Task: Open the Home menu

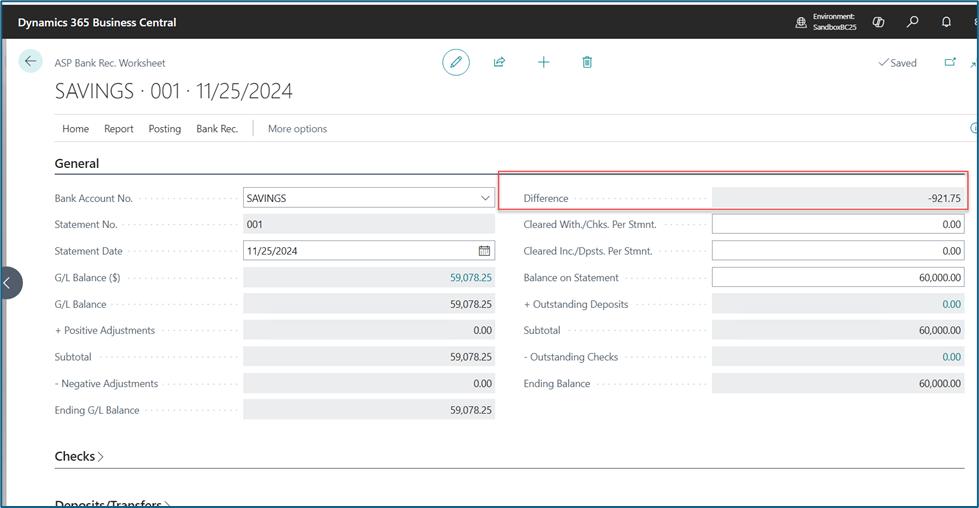Action: click(x=76, y=129)
